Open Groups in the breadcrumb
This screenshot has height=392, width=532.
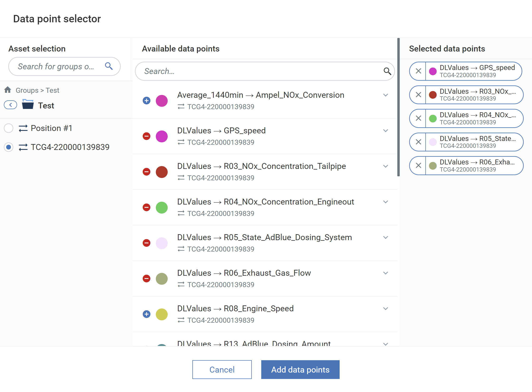[x=27, y=90]
